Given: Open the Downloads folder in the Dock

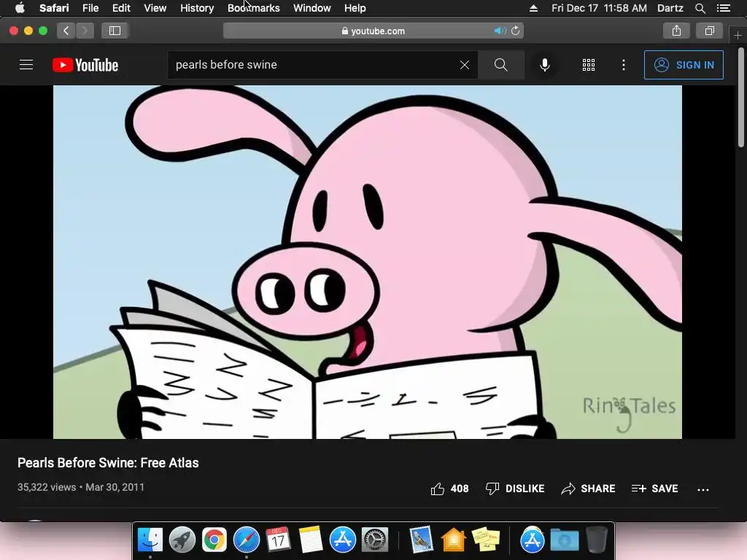Looking at the screenshot, I should pyautogui.click(x=564, y=540).
